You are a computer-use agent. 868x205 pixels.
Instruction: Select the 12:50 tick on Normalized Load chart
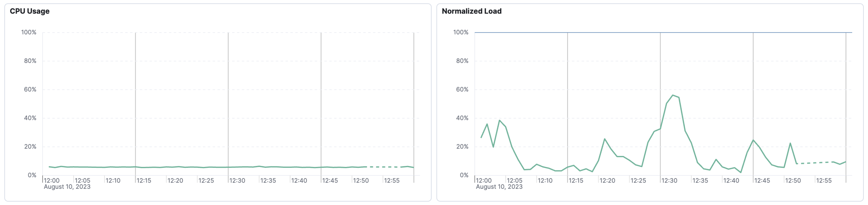tap(793, 181)
